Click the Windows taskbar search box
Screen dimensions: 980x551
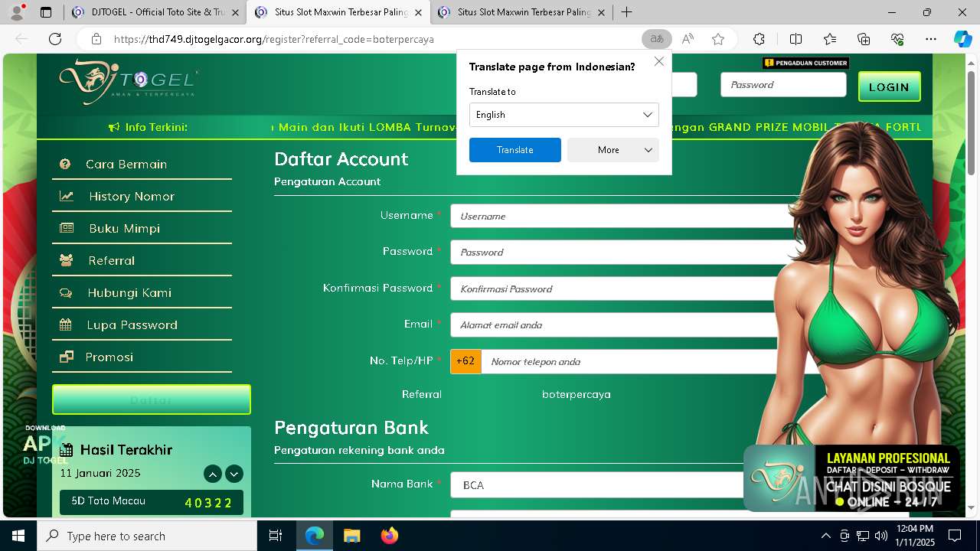pos(147,536)
